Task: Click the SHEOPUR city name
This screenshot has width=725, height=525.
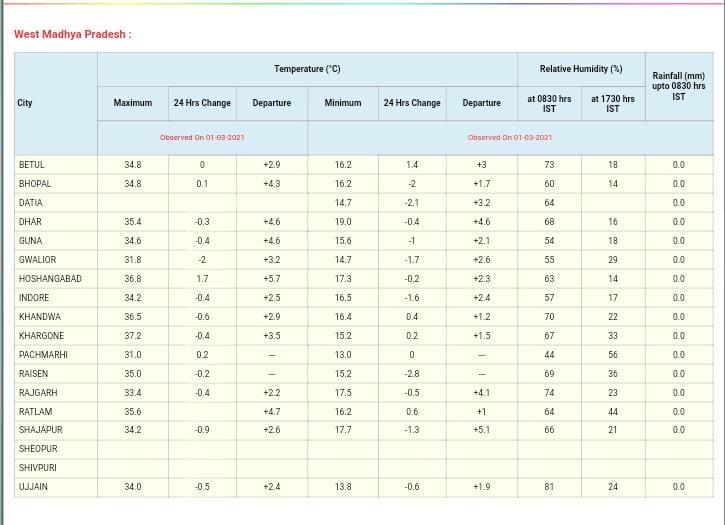Action: 38,449
